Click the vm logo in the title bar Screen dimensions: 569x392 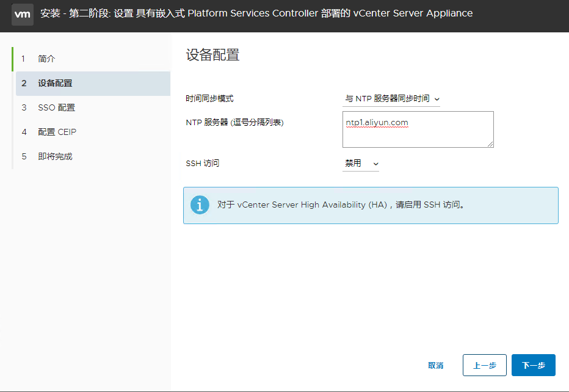(x=22, y=13)
